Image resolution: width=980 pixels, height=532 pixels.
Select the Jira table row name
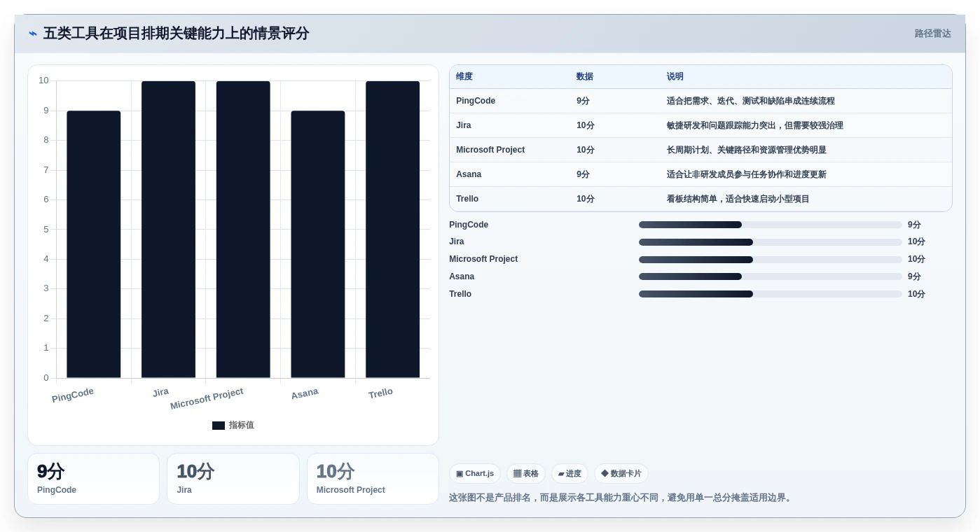464,125
